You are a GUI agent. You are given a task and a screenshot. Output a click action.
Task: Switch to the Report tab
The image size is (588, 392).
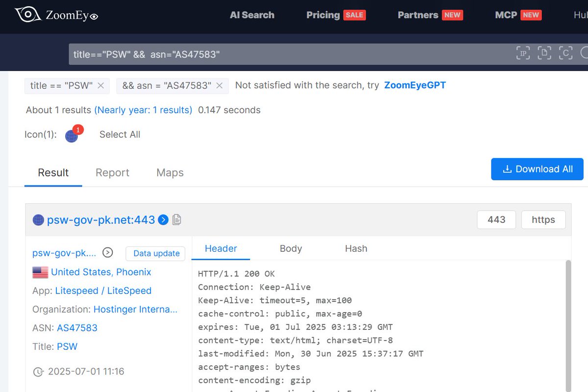(x=112, y=173)
